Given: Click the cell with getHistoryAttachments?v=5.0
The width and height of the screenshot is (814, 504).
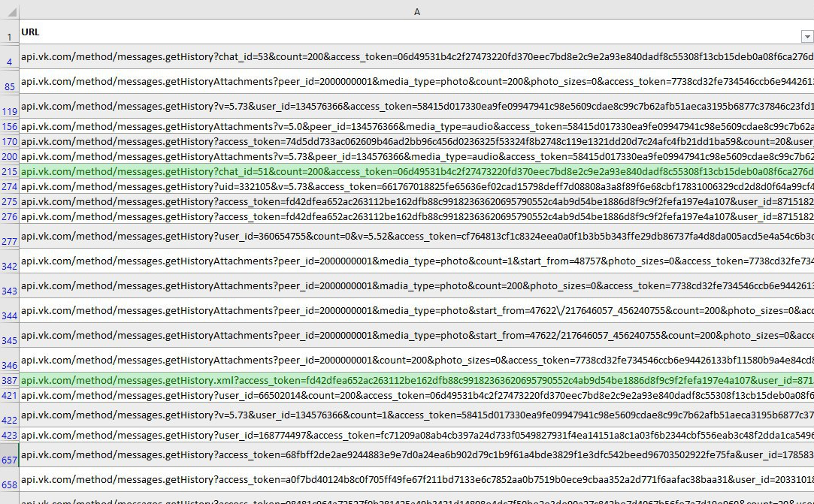Looking at the screenshot, I should click(417, 126).
